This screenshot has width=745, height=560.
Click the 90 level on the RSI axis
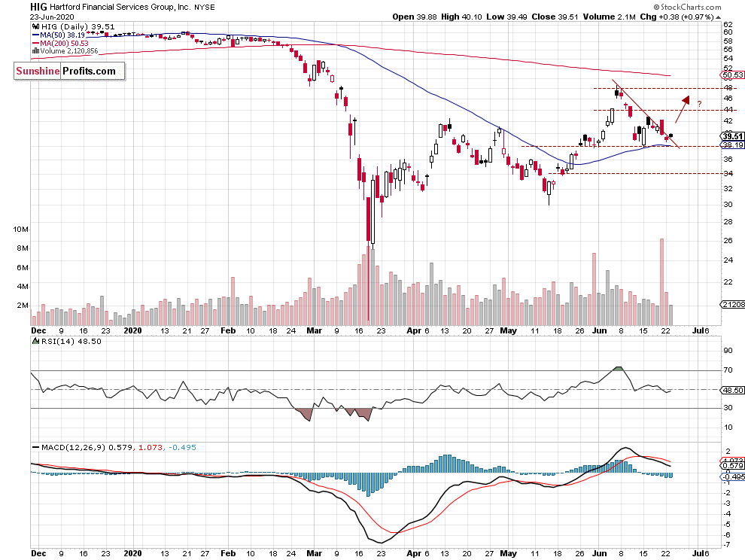pos(728,351)
